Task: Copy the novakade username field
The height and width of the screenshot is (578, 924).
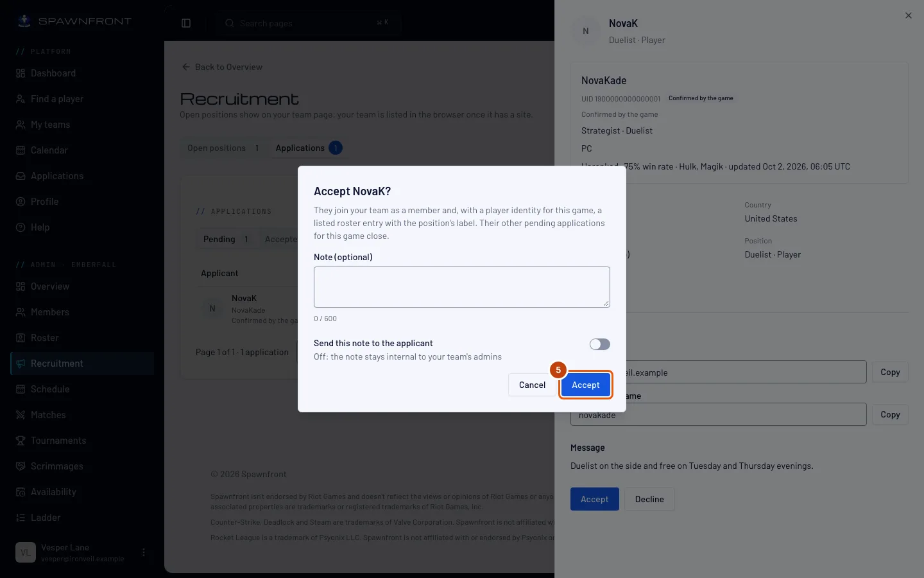Action: [x=890, y=414]
